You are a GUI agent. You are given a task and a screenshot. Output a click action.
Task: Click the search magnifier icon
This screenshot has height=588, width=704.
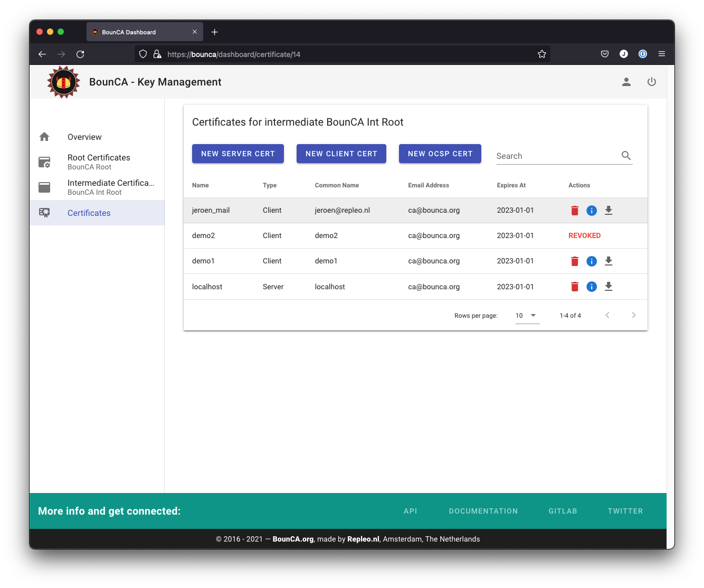(626, 155)
